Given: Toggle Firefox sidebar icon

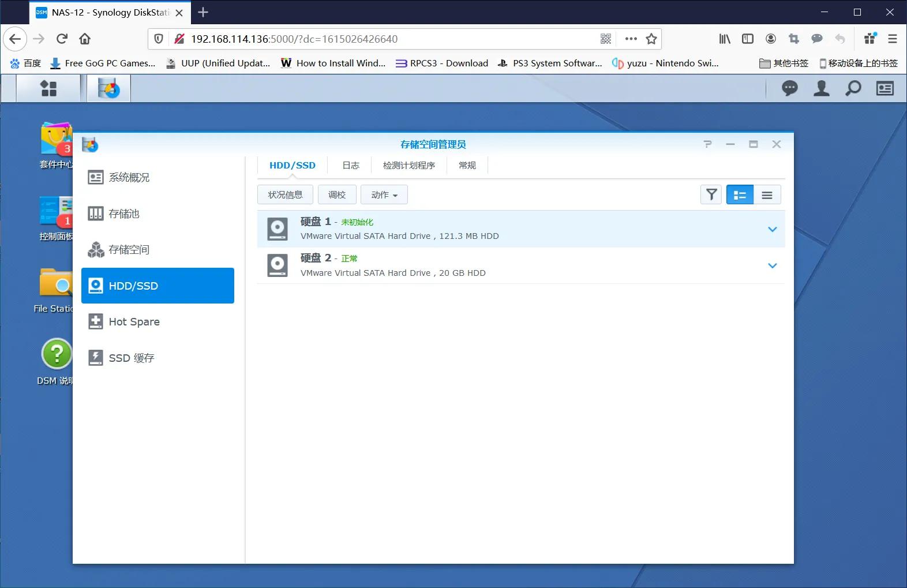Looking at the screenshot, I should pyautogui.click(x=748, y=39).
